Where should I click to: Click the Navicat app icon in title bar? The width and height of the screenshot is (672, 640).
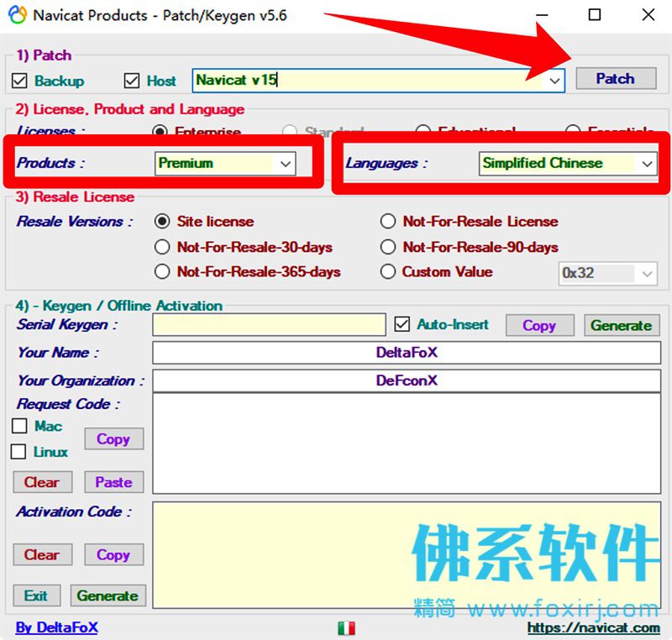click(18, 15)
